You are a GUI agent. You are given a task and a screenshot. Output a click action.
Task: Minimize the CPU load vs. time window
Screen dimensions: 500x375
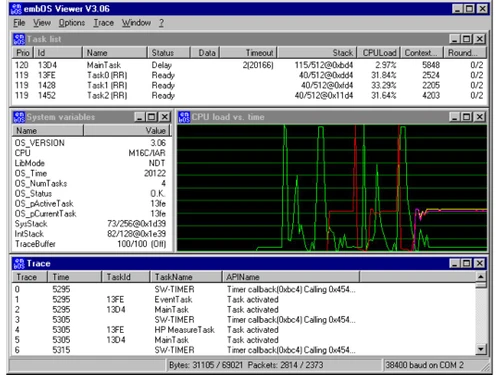(454, 117)
